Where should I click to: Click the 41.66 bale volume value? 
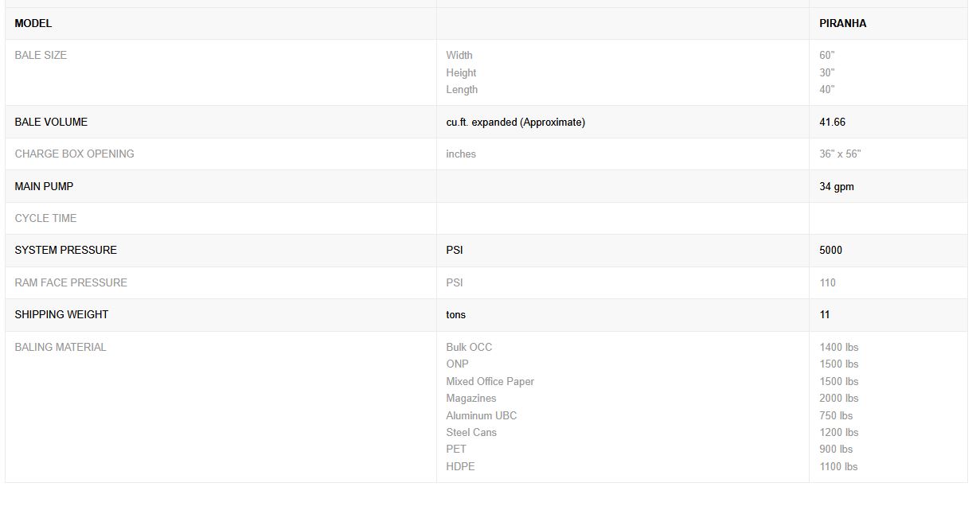point(832,123)
